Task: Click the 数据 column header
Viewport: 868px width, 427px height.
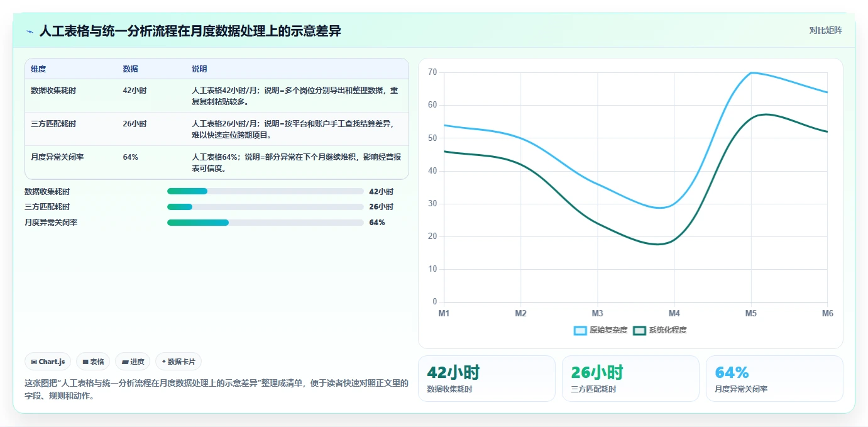Action: [x=130, y=69]
